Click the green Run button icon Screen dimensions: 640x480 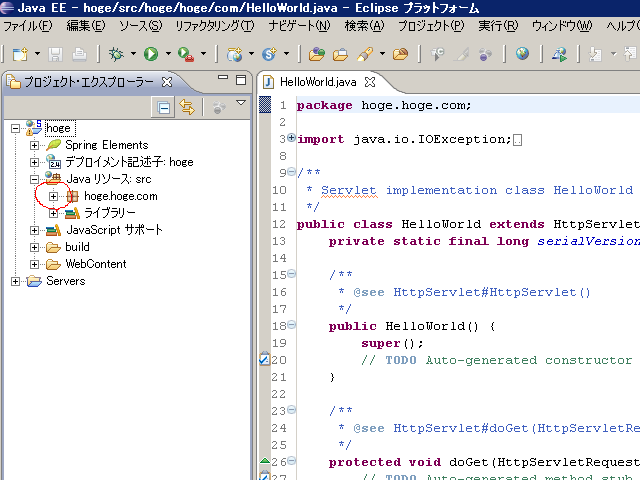coord(150,53)
